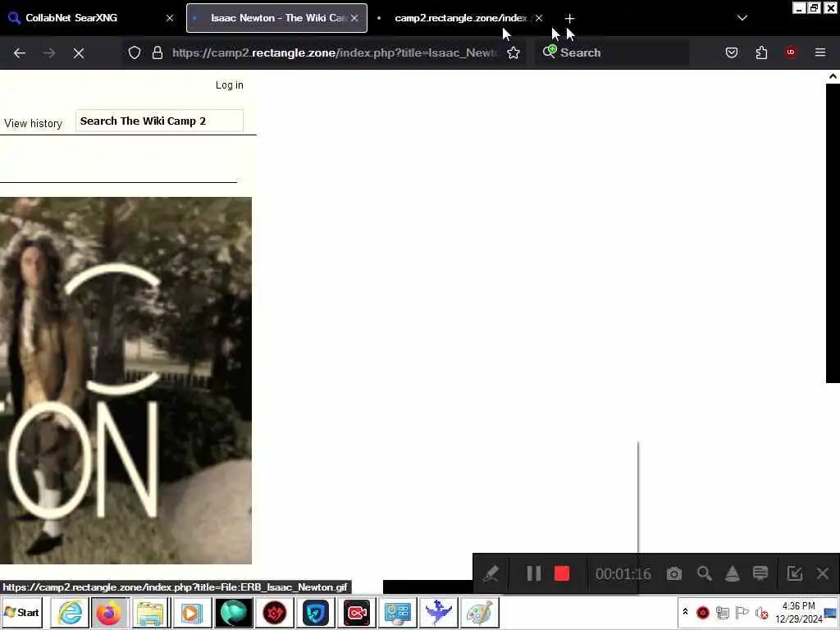Open the Windows Start menu

(22, 612)
